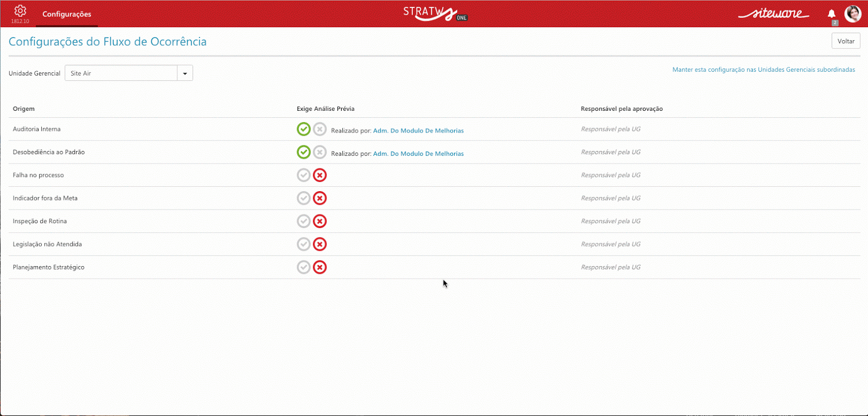Click the Responsável pela aprovação column header
This screenshot has width=868, height=416.
click(622, 109)
